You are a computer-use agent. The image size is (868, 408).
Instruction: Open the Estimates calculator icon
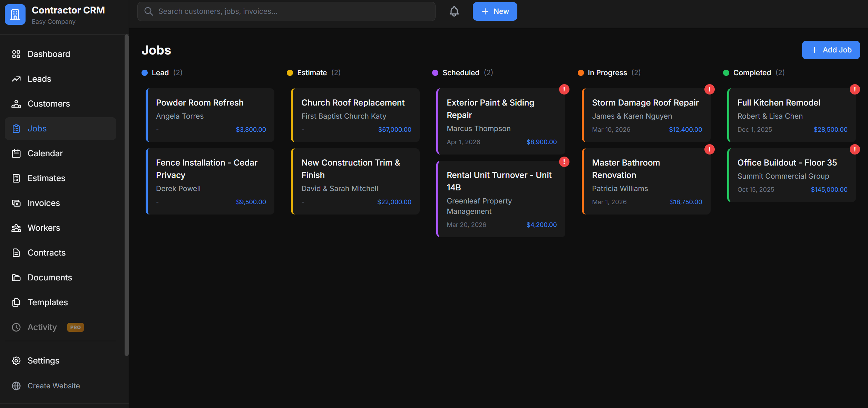[16, 178]
